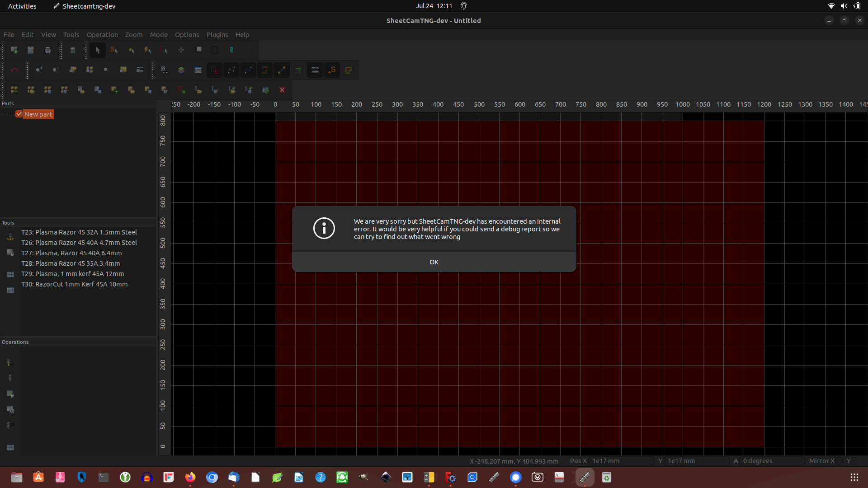
Task: Open the Tools menu
Action: [71, 35]
